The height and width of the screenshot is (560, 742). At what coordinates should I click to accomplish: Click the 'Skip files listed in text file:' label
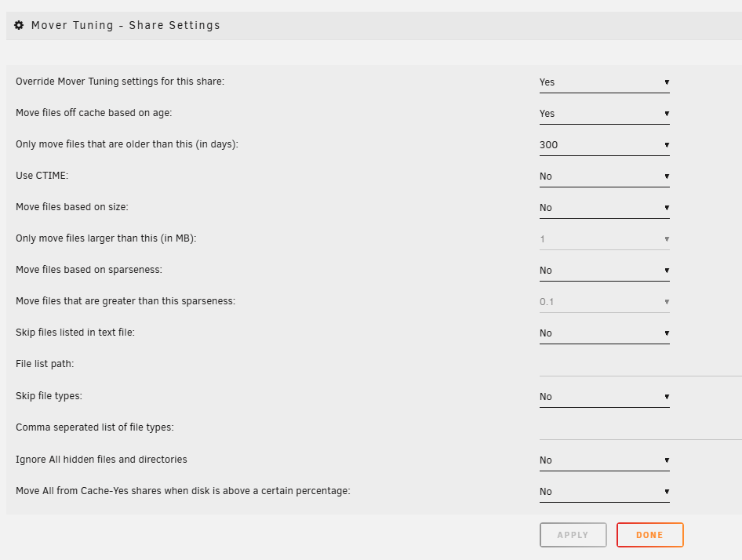point(75,333)
